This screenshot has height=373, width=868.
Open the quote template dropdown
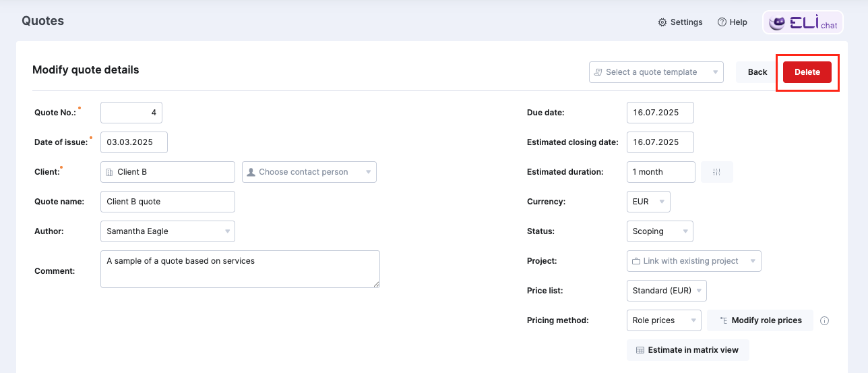(x=656, y=72)
